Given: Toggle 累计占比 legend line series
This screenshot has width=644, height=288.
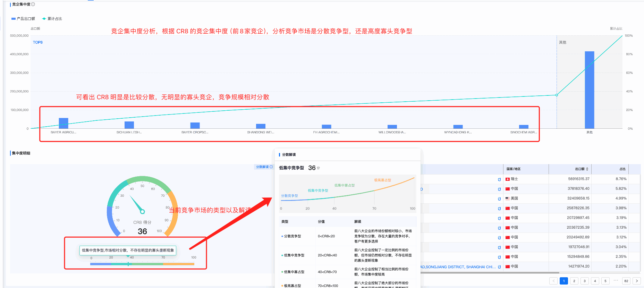Looking at the screenshot, I should pos(52,19).
